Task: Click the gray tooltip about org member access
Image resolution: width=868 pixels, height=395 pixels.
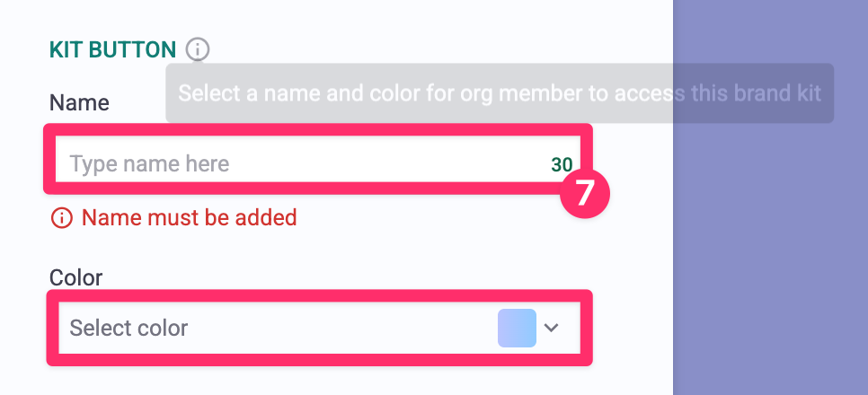Action: coord(404,93)
